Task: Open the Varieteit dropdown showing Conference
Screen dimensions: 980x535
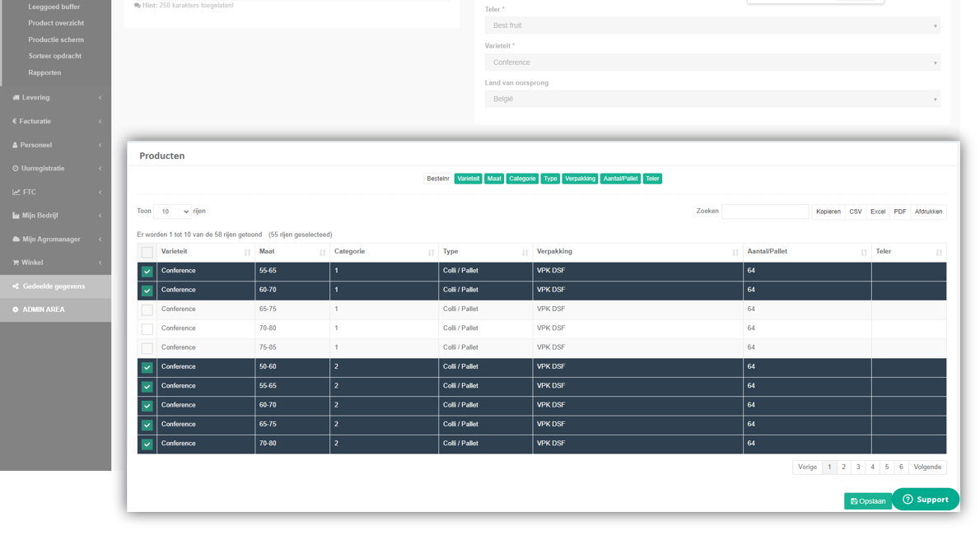Action: tap(712, 63)
